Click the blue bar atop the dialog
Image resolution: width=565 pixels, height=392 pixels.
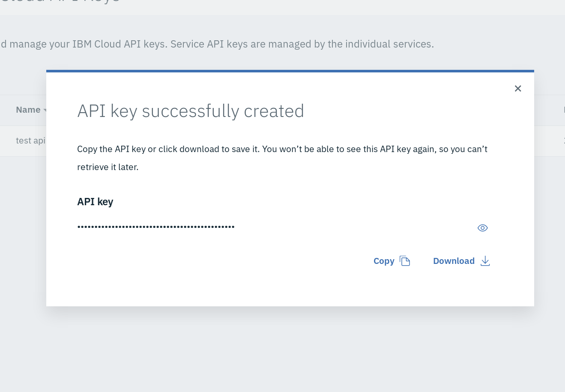(290, 71)
